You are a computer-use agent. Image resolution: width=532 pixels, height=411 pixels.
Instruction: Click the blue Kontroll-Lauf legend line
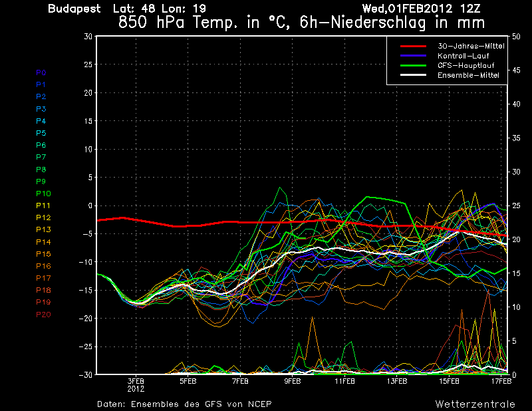tap(416, 56)
